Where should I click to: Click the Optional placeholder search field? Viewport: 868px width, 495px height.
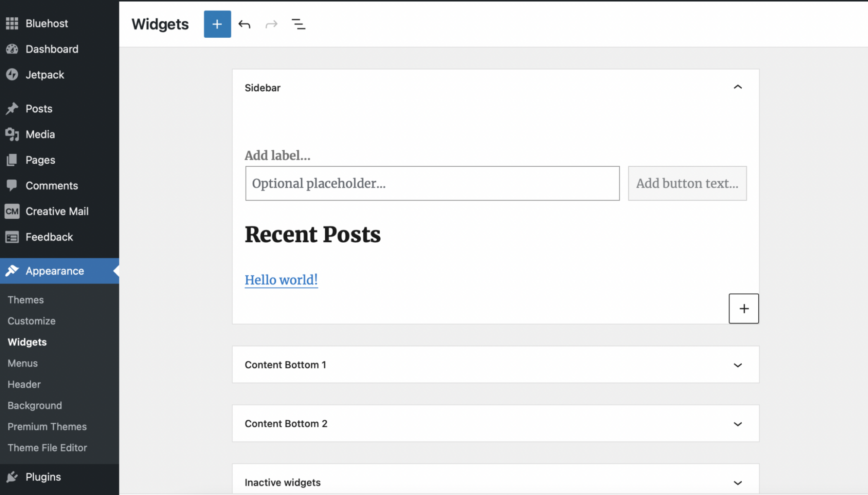coord(432,183)
